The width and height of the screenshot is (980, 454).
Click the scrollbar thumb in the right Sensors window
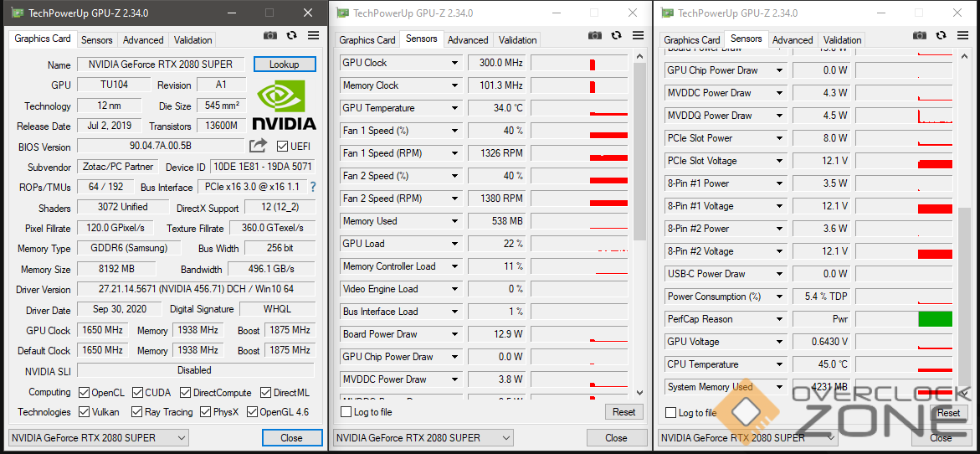(964, 297)
